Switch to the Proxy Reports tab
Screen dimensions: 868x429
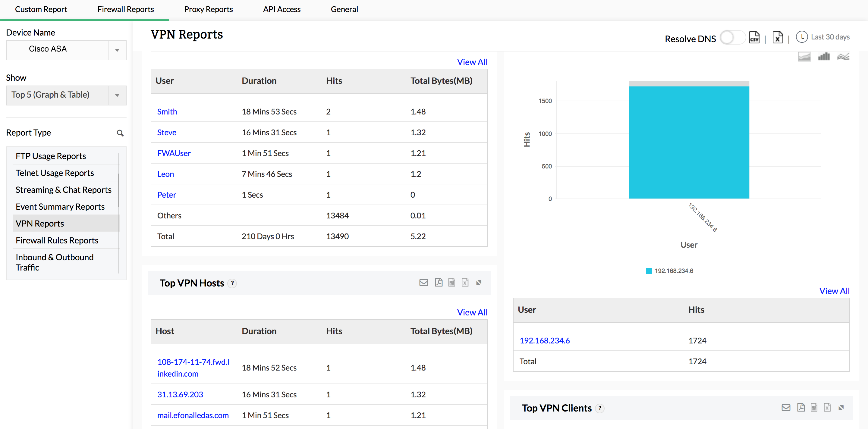point(208,9)
